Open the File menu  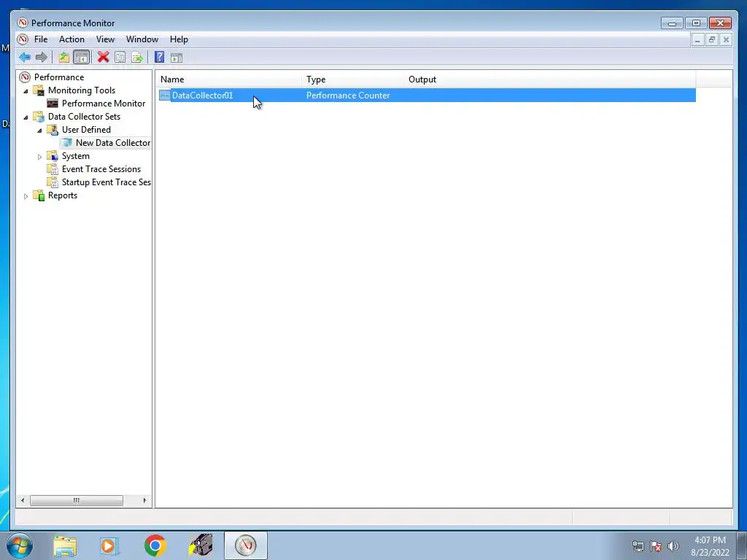[41, 39]
